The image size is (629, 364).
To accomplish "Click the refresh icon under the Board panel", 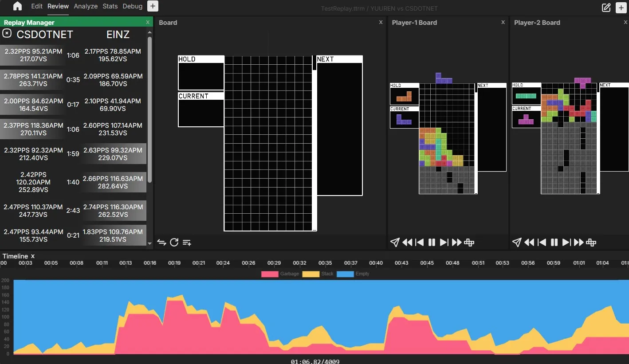I will (x=174, y=243).
